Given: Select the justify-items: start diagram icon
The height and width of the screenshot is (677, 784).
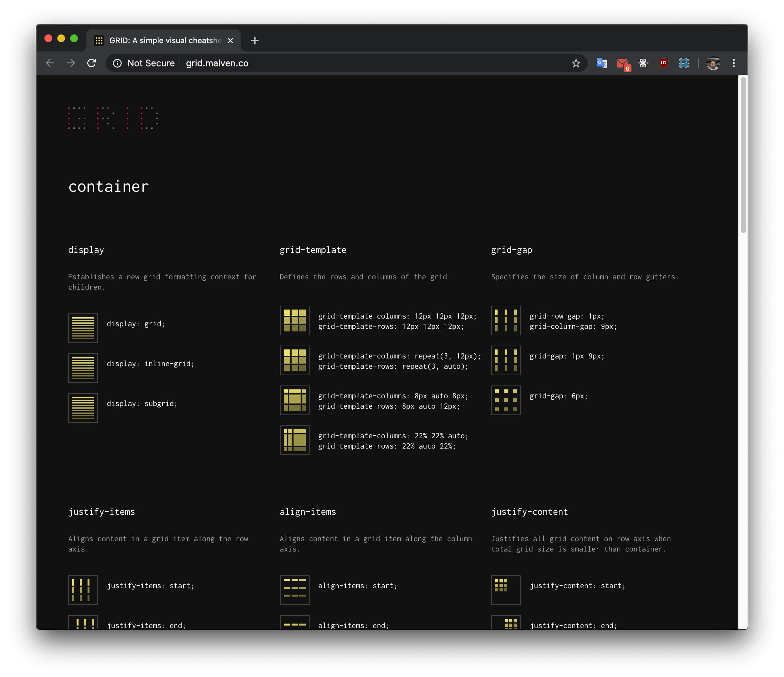Looking at the screenshot, I should [82, 589].
